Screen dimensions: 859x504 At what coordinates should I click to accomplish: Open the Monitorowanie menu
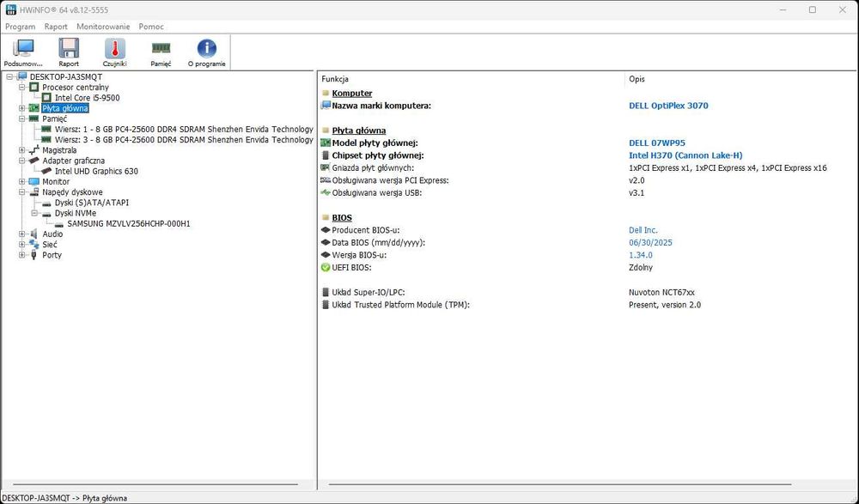(103, 27)
